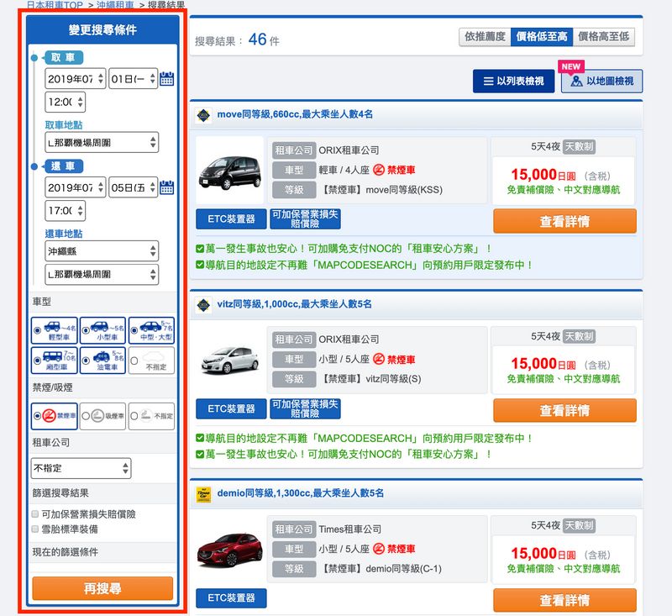This screenshot has height=616, width=672.
Task: Click the no-smoking icon in vitz listing
Action: [379, 359]
